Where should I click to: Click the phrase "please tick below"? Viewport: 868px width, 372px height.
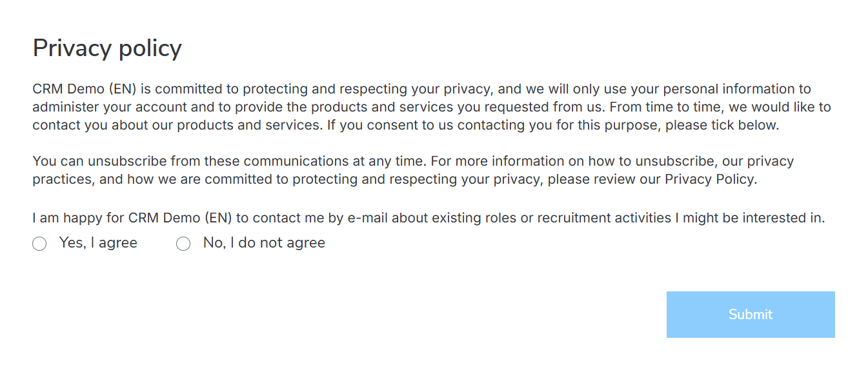coord(721,125)
